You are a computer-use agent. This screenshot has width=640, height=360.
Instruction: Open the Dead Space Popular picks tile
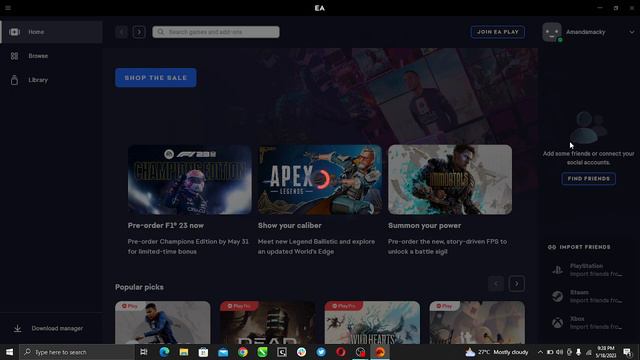click(x=267, y=322)
